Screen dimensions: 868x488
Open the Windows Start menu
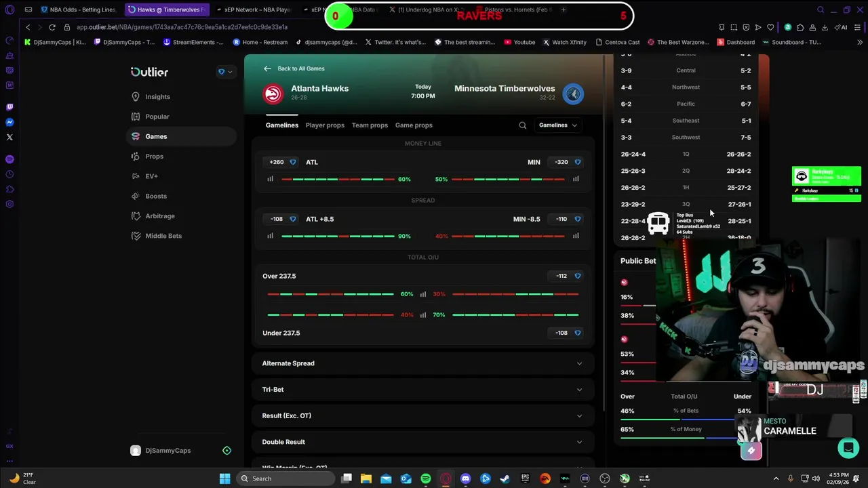[x=224, y=479]
